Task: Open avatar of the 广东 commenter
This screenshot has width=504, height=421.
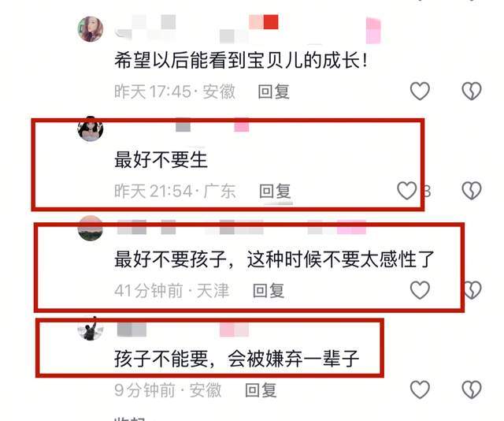Action: pos(91,129)
